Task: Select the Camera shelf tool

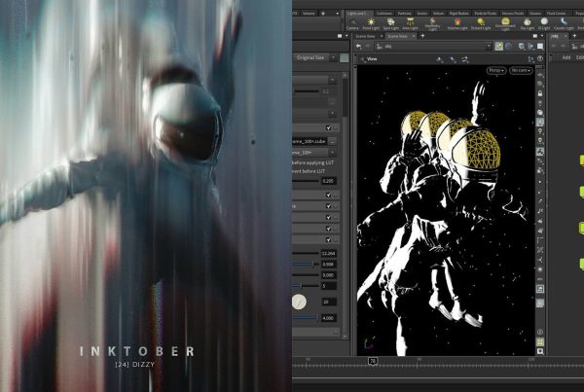Action: (352, 23)
